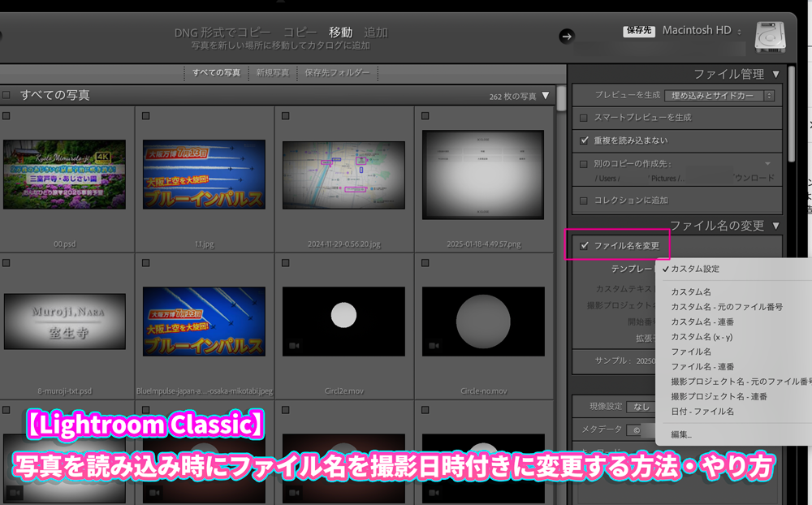The height and width of the screenshot is (505, 812).
Task: Click the arrow icon beside the destination
Action: coord(567,36)
